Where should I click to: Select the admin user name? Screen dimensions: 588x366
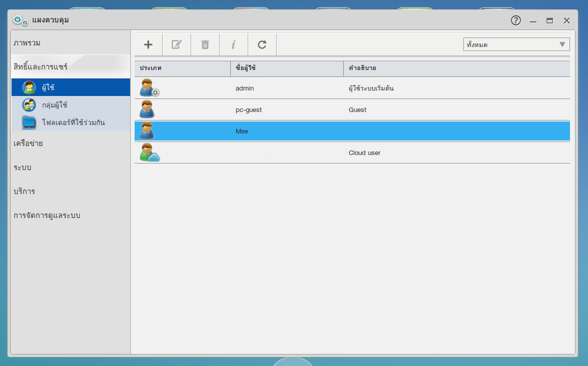point(245,88)
